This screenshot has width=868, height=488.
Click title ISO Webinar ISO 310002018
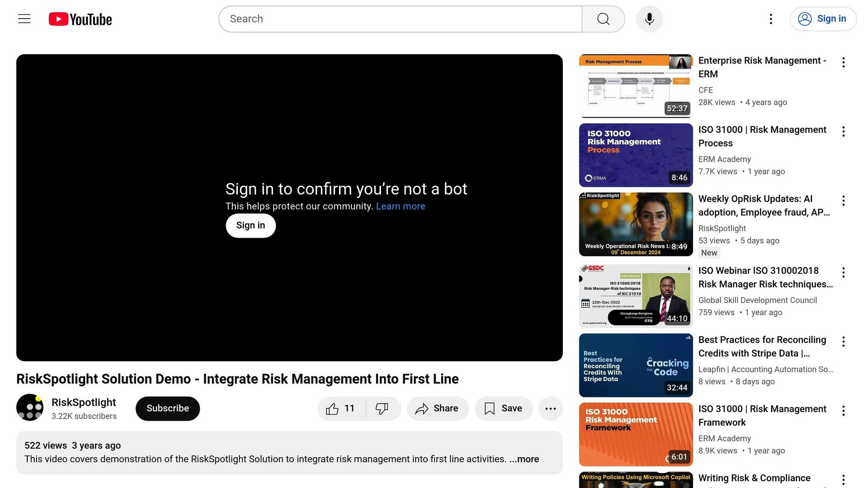pyautogui.click(x=765, y=277)
